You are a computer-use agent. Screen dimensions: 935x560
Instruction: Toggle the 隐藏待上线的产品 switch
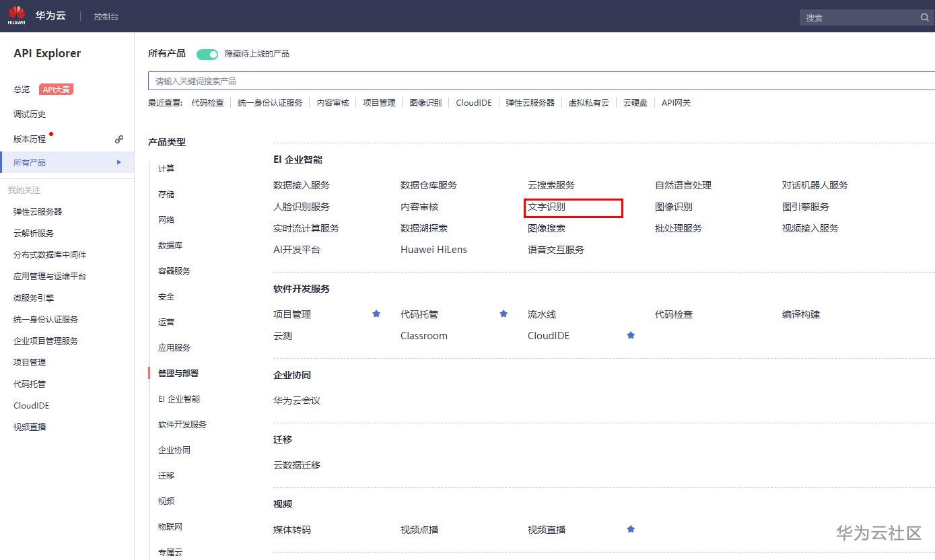[207, 54]
